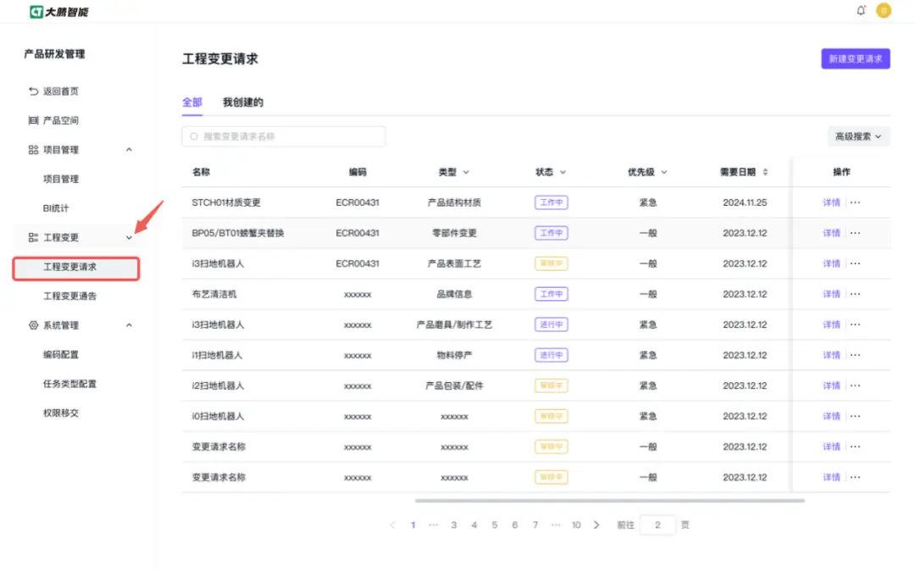Click the 新建变更请求 button
The width and height of the screenshot is (915, 588).
855,58
